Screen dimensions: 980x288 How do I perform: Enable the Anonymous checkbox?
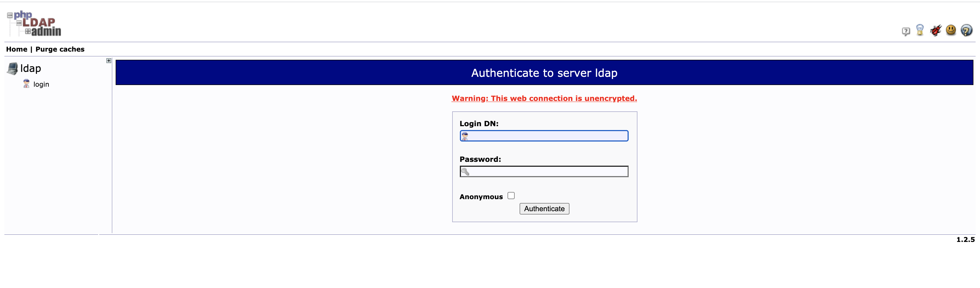click(x=511, y=195)
